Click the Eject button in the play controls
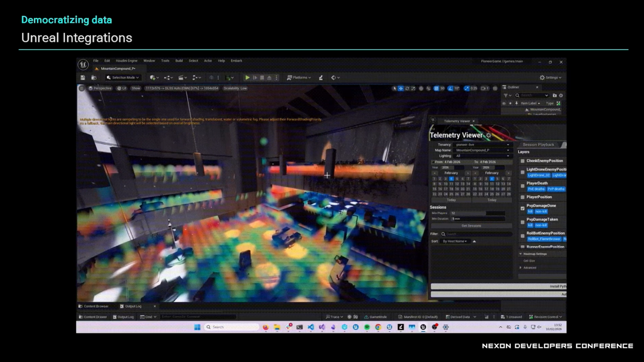The image size is (644, 362). 269,78
